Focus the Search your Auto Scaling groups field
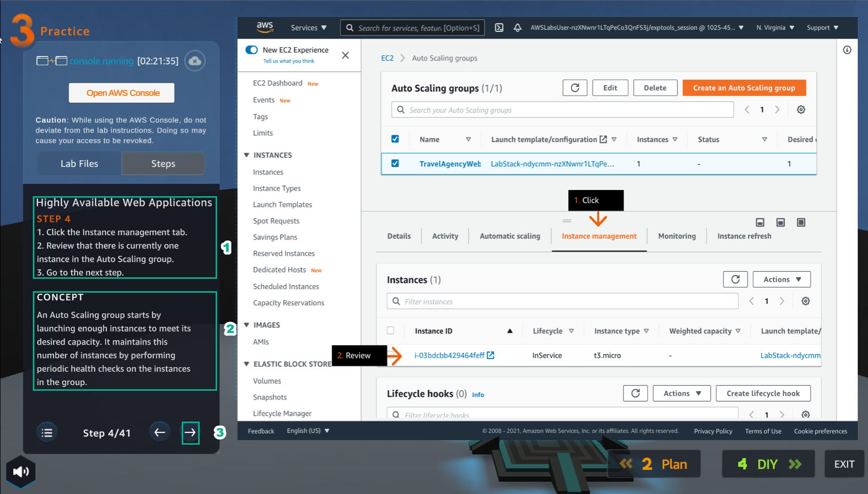Viewport: 868px width, 494px height. (x=563, y=110)
